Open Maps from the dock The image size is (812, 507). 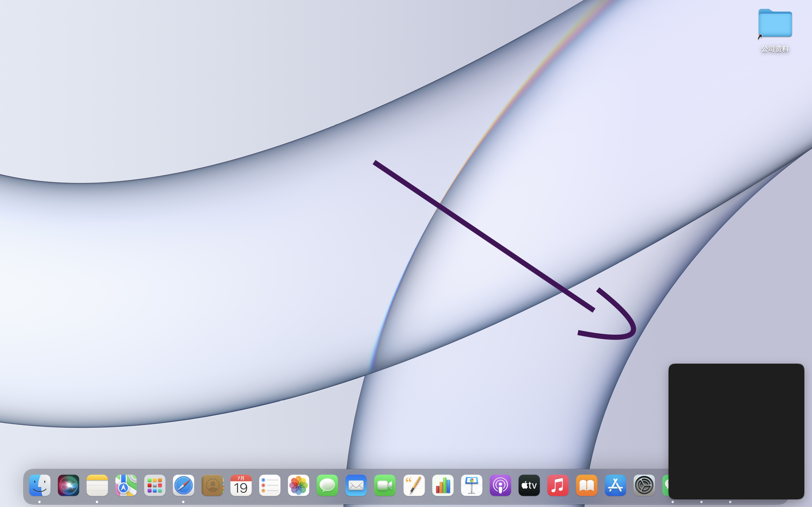[126, 485]
